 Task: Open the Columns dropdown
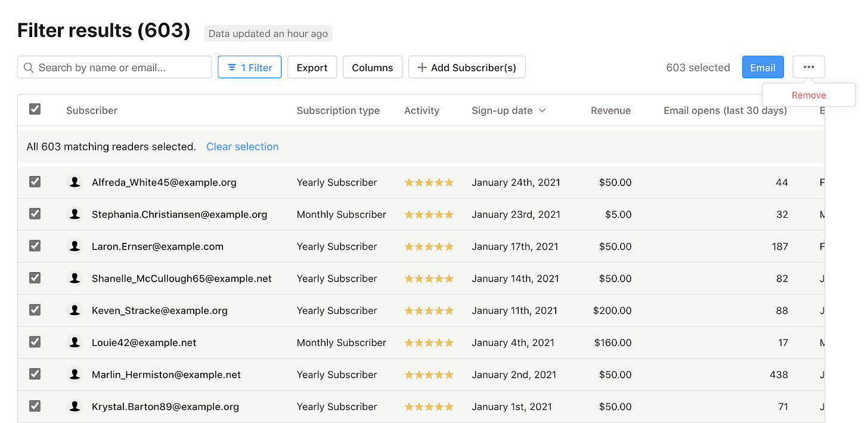(373, 67)
